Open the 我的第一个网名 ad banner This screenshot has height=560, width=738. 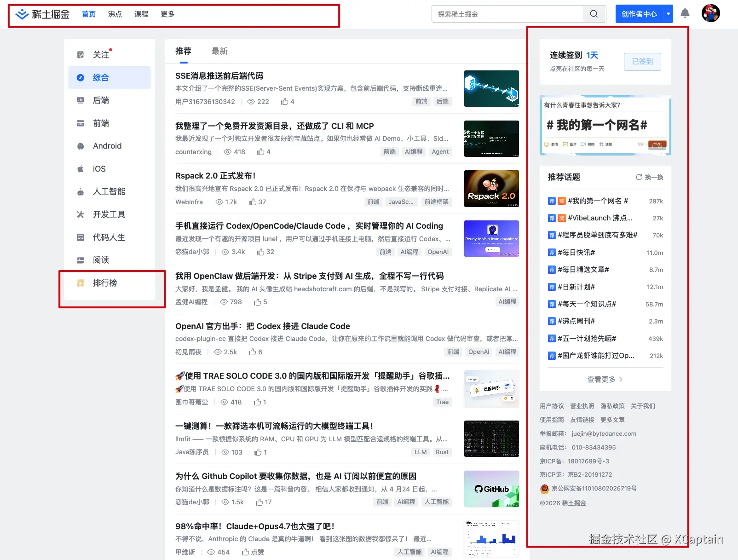(605, 125)
